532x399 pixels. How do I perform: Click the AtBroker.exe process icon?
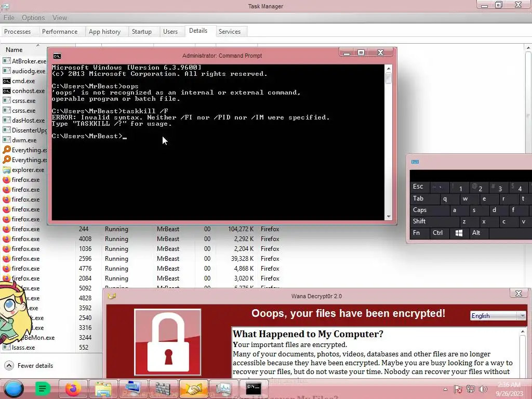click(6, 61)
